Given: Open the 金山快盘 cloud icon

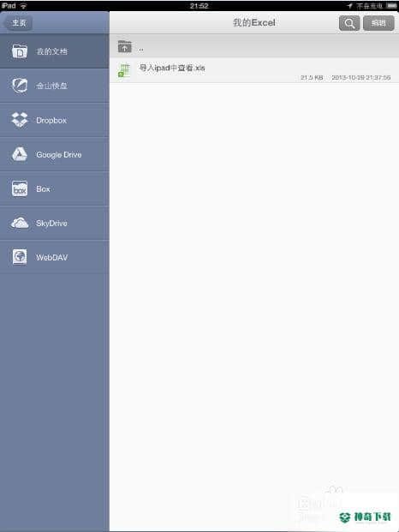Looking at the screenshot, I should click(x=20, y=86).
